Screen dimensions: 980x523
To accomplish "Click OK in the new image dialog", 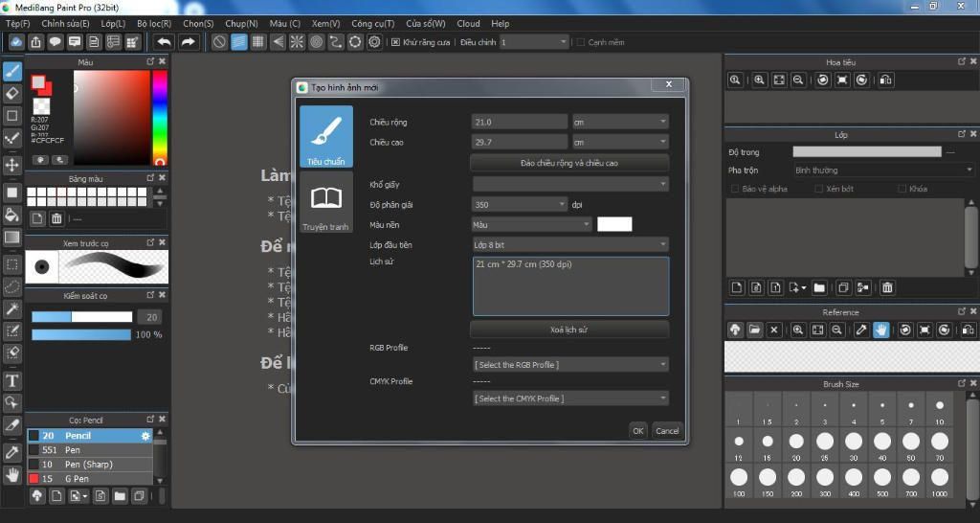I will pyautogui.click(x=637, y=430).
